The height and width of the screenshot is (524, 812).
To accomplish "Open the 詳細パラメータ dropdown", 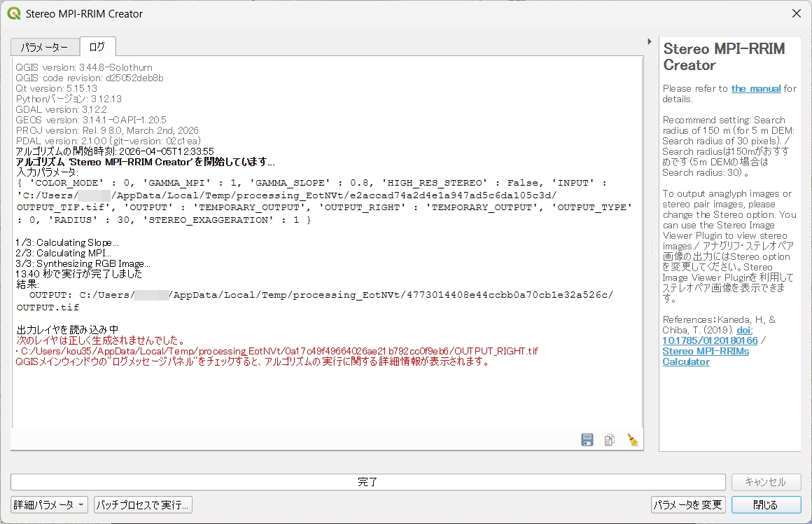I will click(x=49, y=505).
